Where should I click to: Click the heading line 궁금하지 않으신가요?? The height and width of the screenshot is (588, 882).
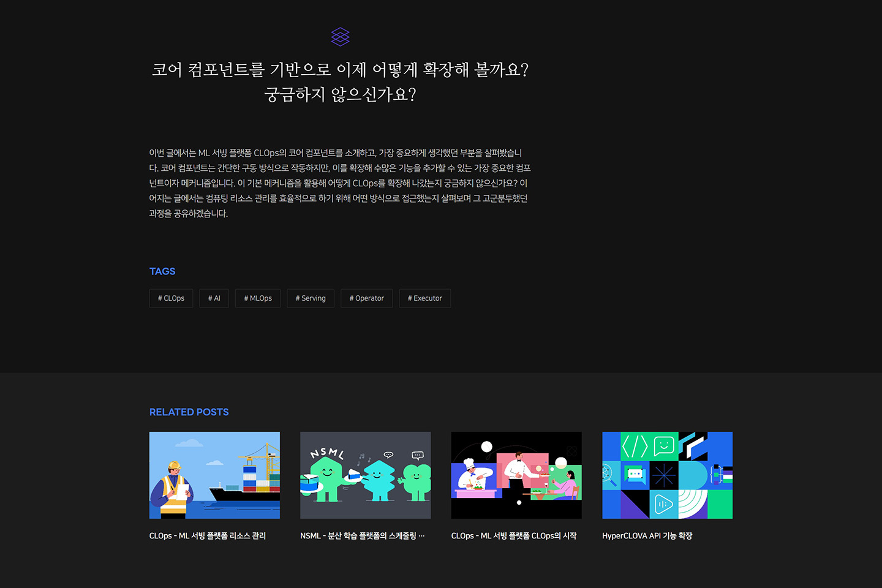coord(340,95)
